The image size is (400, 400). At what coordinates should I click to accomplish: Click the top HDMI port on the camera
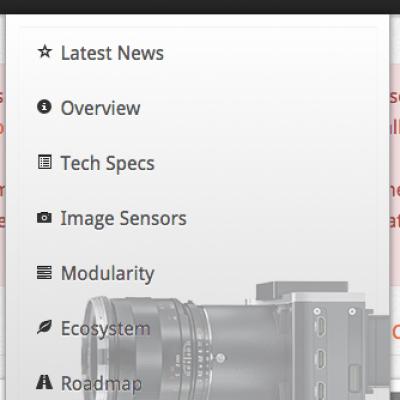[x=320, y=327]
